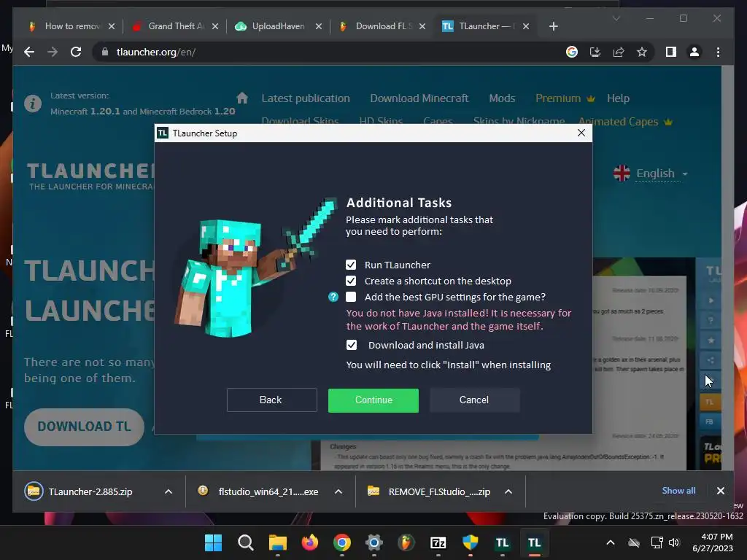
Task: Close the UploadHaven tab
Action: point(318,26)
